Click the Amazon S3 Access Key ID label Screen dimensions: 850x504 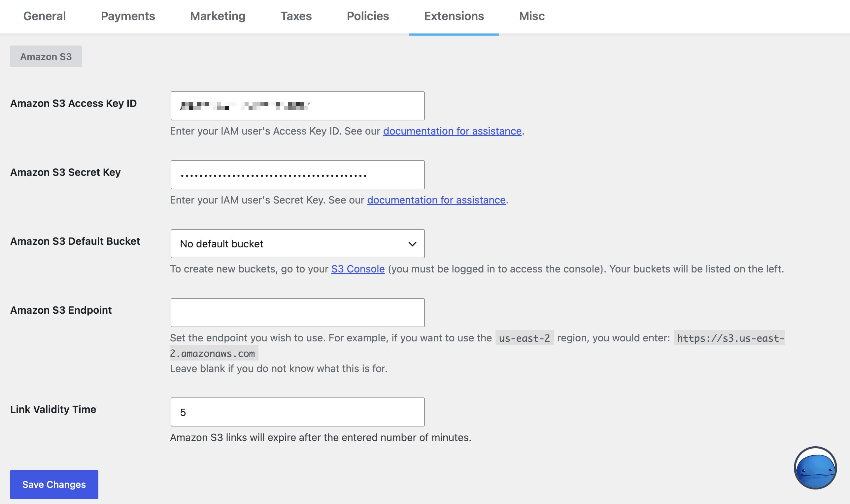tap(73, 103)
